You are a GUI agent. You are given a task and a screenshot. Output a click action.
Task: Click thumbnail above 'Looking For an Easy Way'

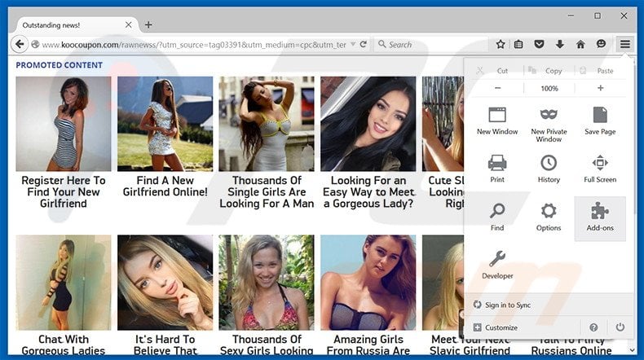[368, 124]
